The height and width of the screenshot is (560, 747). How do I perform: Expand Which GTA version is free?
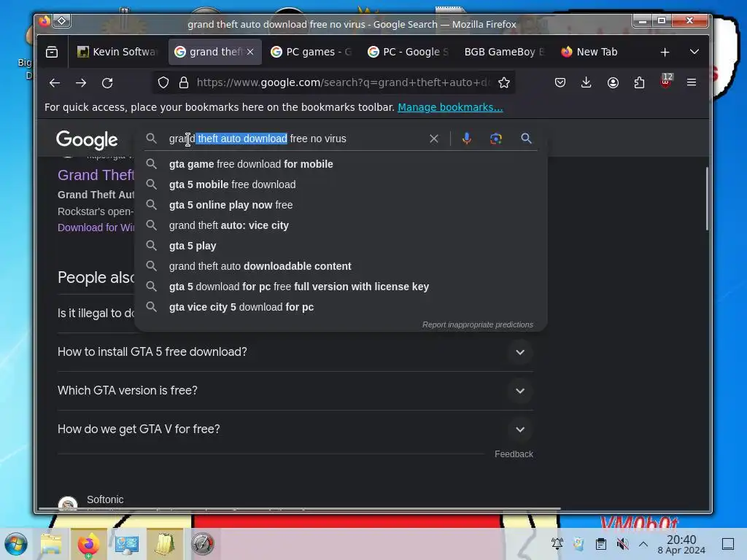[295, 391]
